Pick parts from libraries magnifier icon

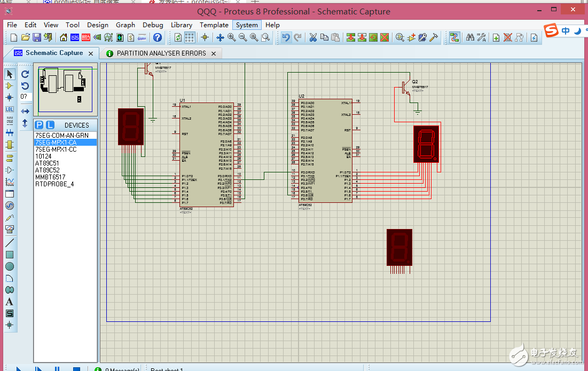(400, 37)
